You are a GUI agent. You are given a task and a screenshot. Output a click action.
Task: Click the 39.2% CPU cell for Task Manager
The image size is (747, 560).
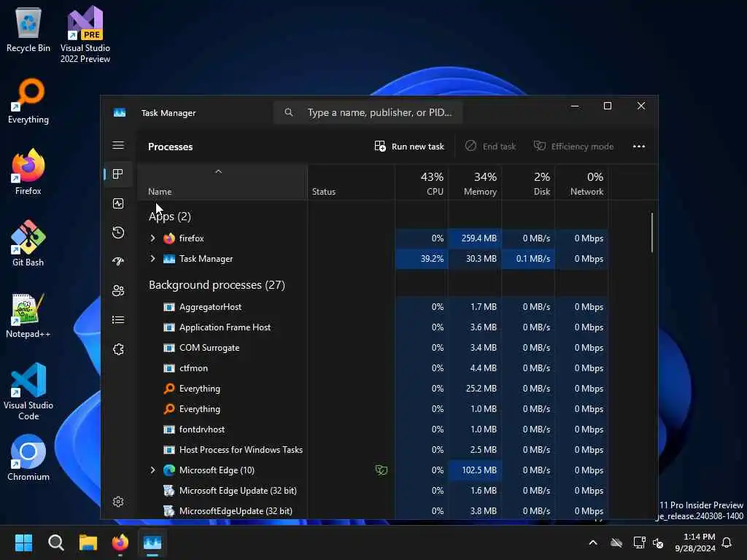(x=421, y=259)
